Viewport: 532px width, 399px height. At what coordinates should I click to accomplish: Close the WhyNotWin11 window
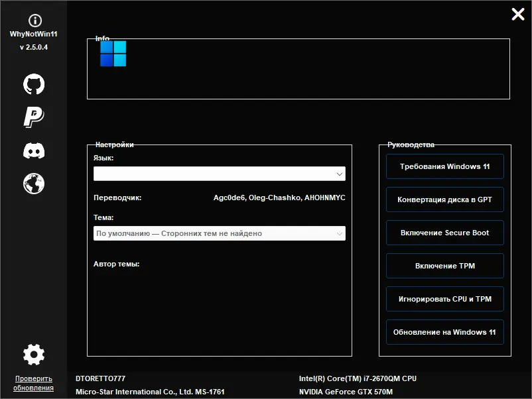pyautogui.click(x=518, y=14)
